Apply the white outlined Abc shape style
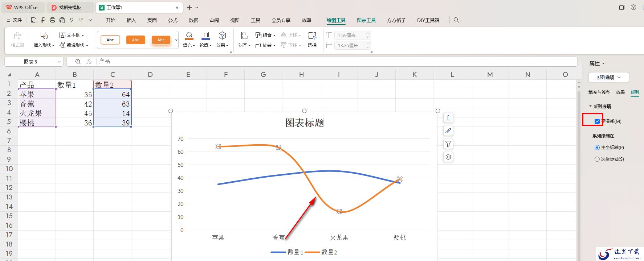Image resolution: width=644 pixels, height=261 pixels. (110, 40)
